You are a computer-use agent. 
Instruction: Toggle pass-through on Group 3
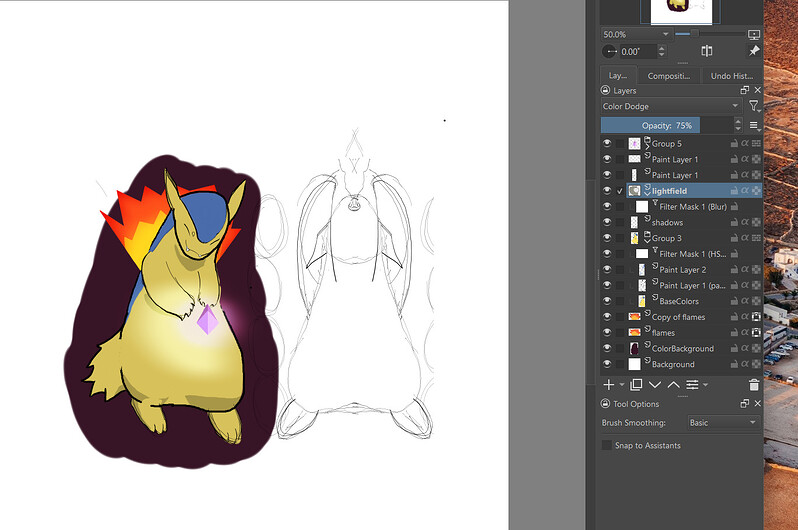[x=756, y=238]
